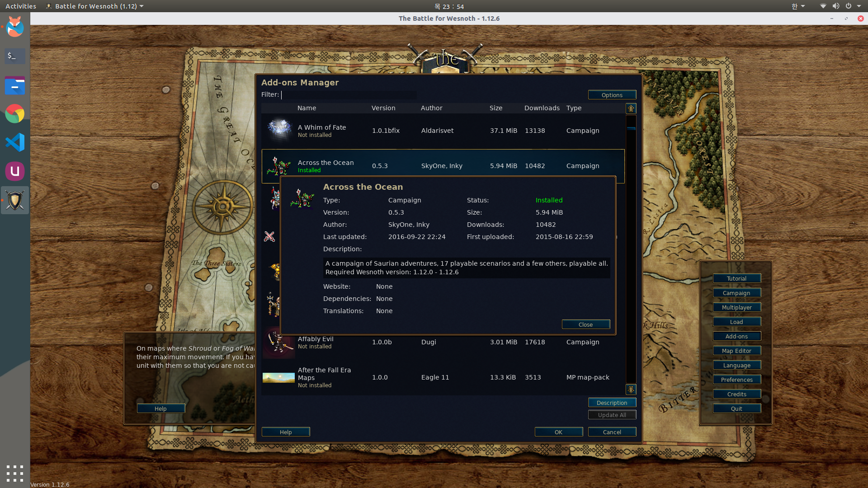Select the Across the Ocean row name
Viewport: 868px width, 488px height.
click(x=325, y=163)
